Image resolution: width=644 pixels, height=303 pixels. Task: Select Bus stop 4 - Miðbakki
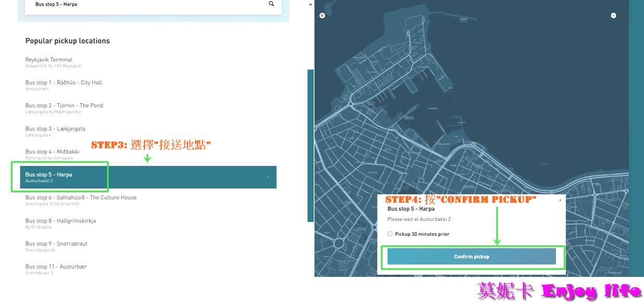(x=52, y=152)
